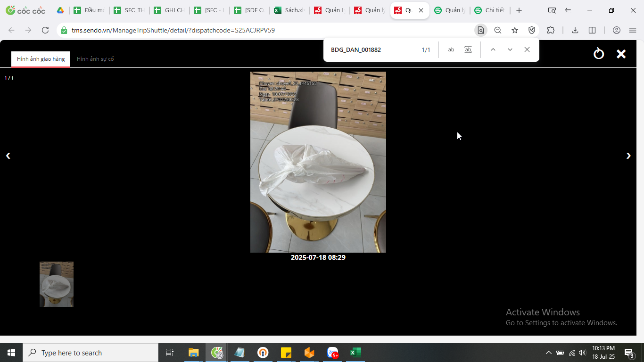Image resolution: width=644 pixels, height=362 pixels.
Task: Open the browser profile account icon
Action: [x=617, y=30]
